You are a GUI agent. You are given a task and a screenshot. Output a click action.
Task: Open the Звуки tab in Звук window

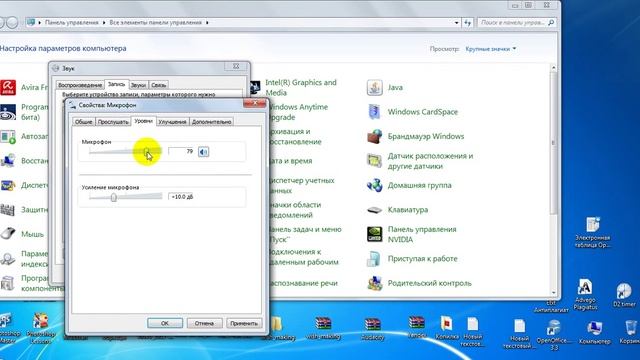coord(138,85)
